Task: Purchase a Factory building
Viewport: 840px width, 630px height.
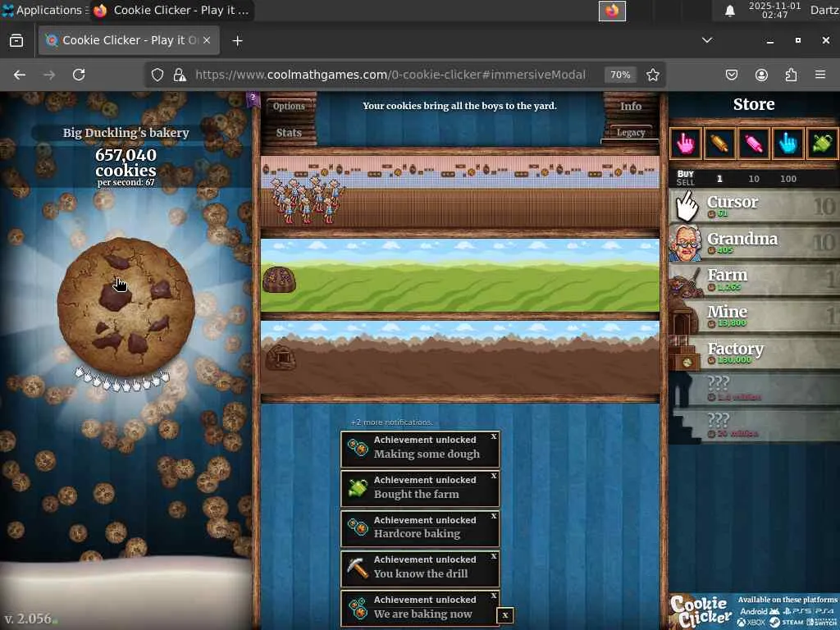Action: point(755,353)
